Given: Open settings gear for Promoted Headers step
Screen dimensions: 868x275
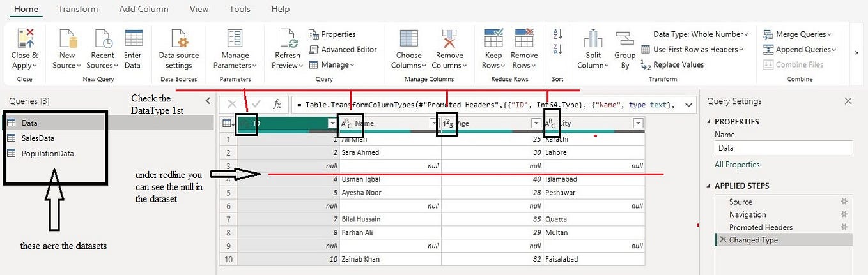Looking at the screenshot, I should tap(844, 227).
